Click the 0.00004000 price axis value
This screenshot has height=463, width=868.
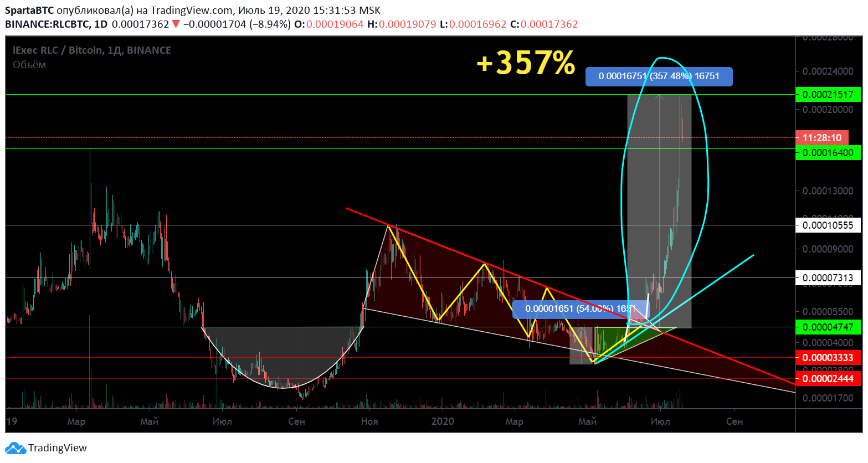coord(828,343)
